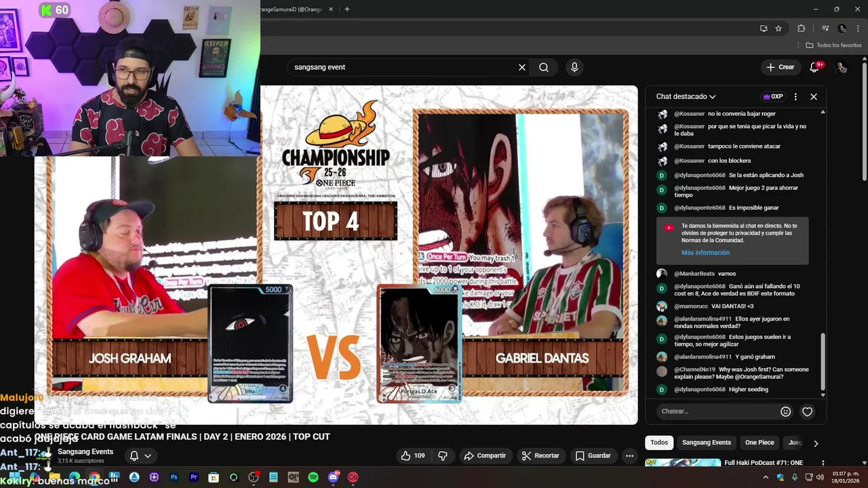The width and height of the screenshot is (868, 488).
Task: Dislike the video
Action: click(x=443, y=455)
